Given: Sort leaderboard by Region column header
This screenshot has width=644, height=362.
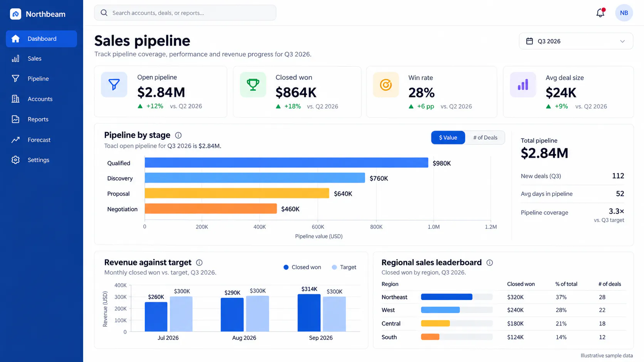Looking at the screenshot, I should click(x=390, y=284).
